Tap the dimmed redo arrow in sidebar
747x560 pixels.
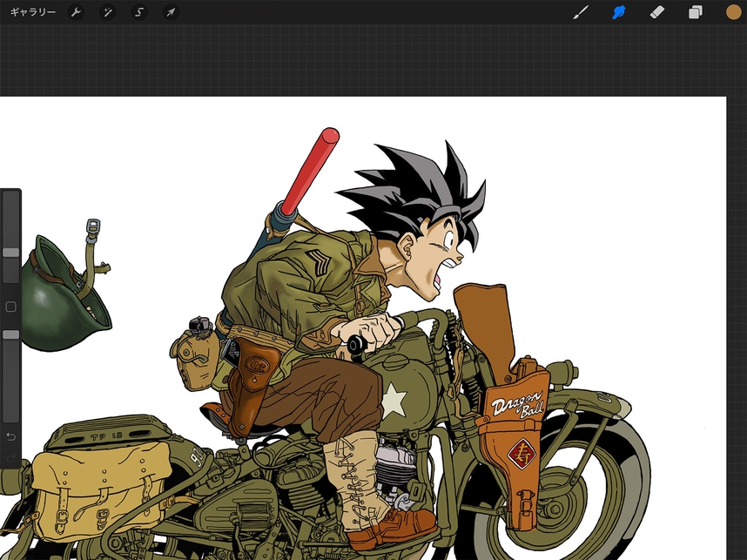(10, 458)
